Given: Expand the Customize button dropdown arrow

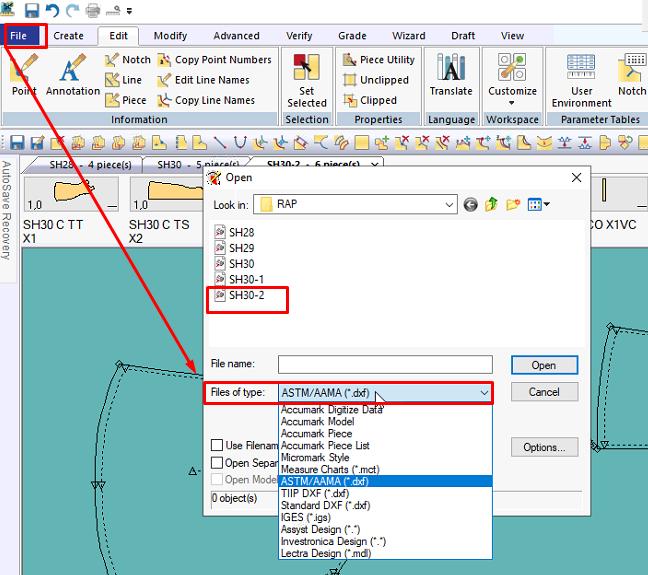Looking at the screenshot, I should [512, 103].
